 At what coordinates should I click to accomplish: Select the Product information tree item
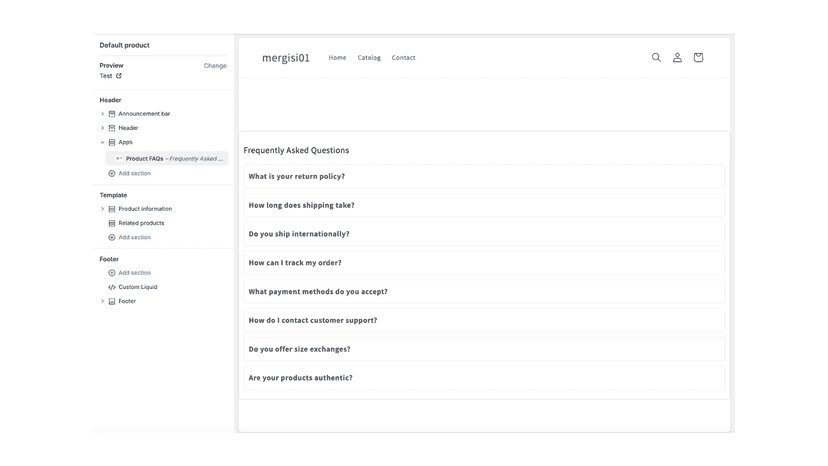[x=145, y=209]
